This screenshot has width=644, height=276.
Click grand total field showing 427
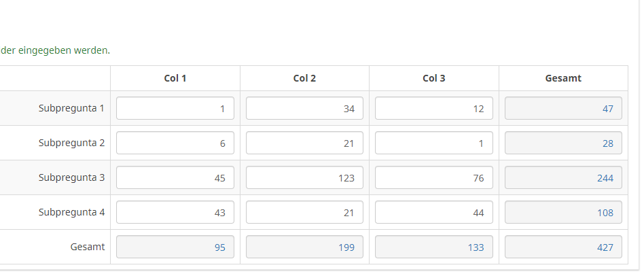[x=563, y=247]
